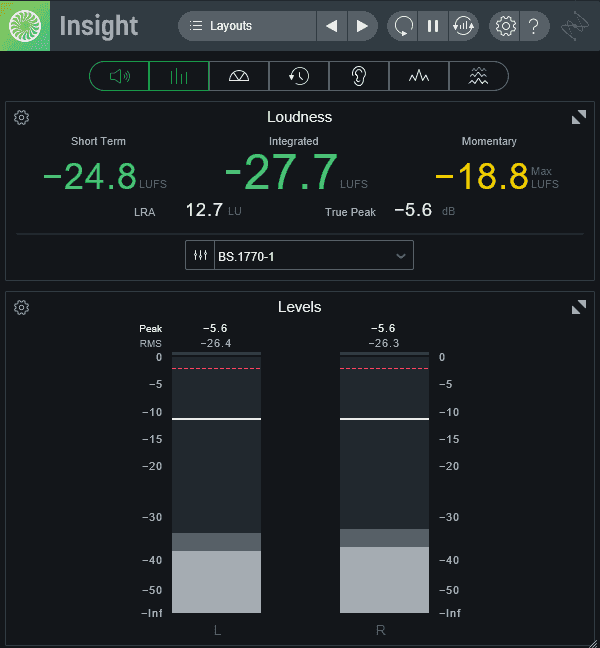The image size is (600, 648).
Task: Click the L channel label
Action: (217, 630)
